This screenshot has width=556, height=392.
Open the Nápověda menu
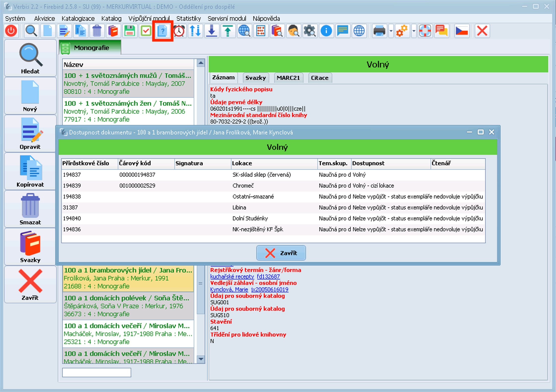[266, 18]
